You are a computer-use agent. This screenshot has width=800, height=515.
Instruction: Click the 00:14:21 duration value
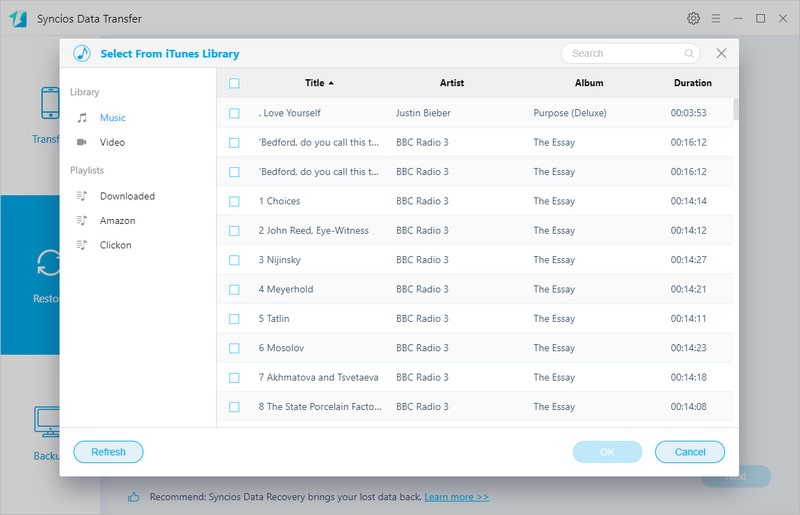(x=688, y=289)
